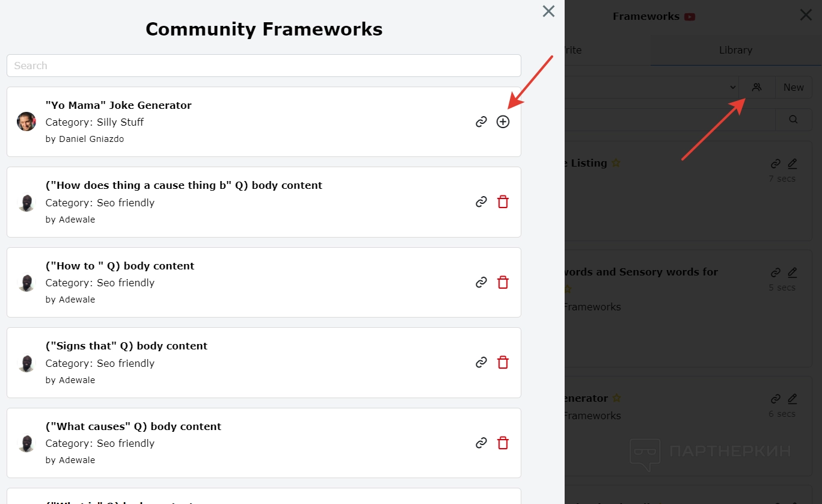This screenshot has height=504, width=822.
Task: Select the ("How to " Q) body content title
Action: tap(120, 266)
